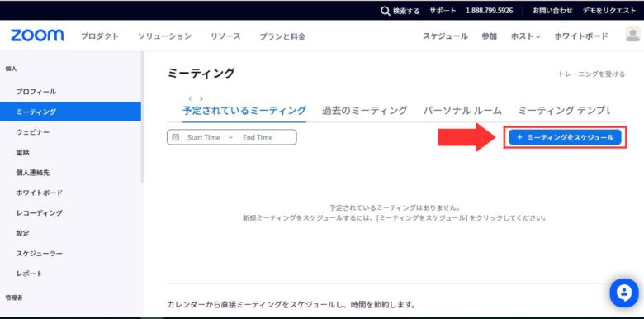Click ミーティングをスケジュール button
644x319 pixels.
click(565, 137)
